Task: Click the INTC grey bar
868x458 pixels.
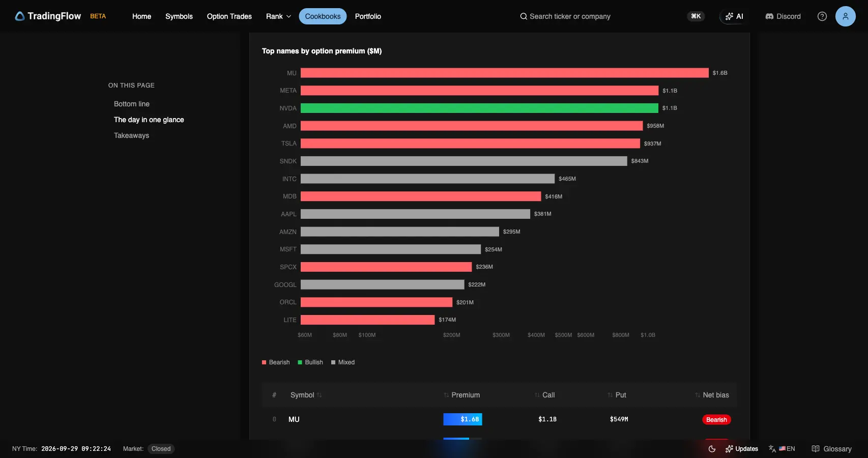Action: (x=427, y=179)
